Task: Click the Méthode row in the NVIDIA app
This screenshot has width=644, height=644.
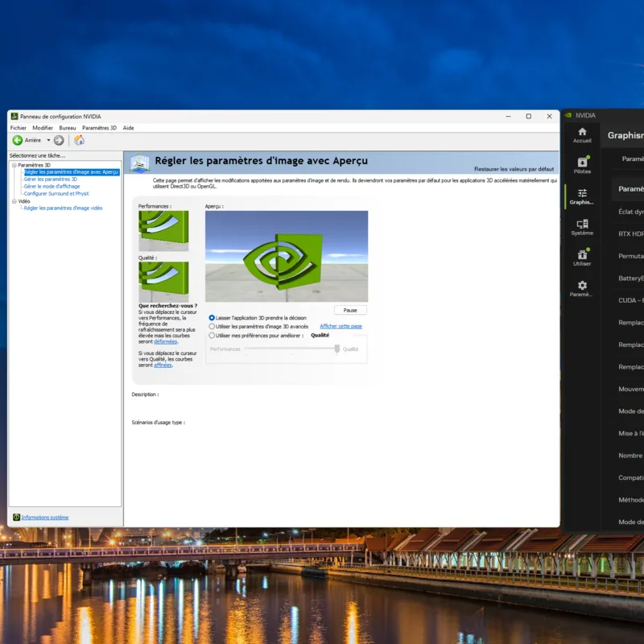Action: [x=628, y=500]
